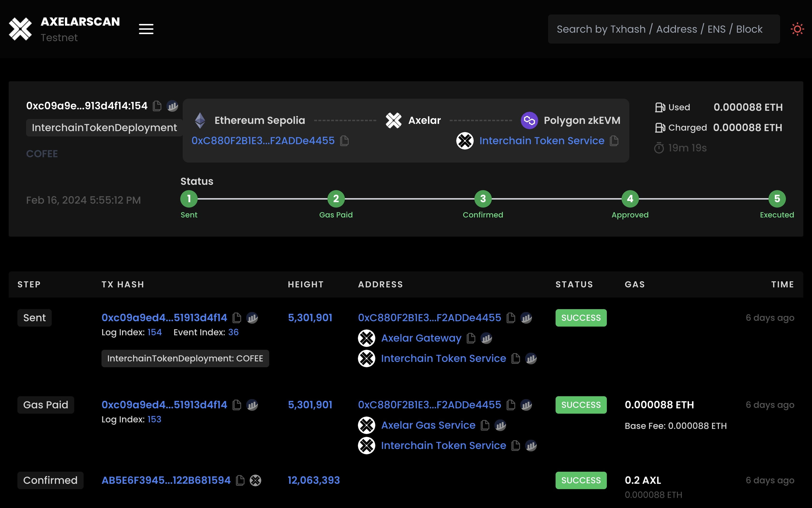Open Gas Paid row tx hash link
This screenshot has height=508, width=812.
pyautogui.click(x=164, y=404)
